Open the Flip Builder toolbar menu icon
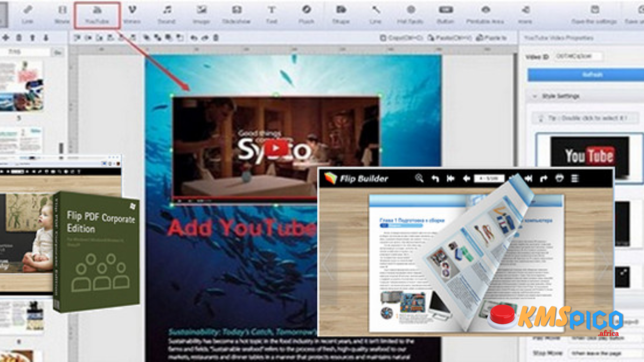This screenshot has height=362, width=644. [x=575, y=178]
